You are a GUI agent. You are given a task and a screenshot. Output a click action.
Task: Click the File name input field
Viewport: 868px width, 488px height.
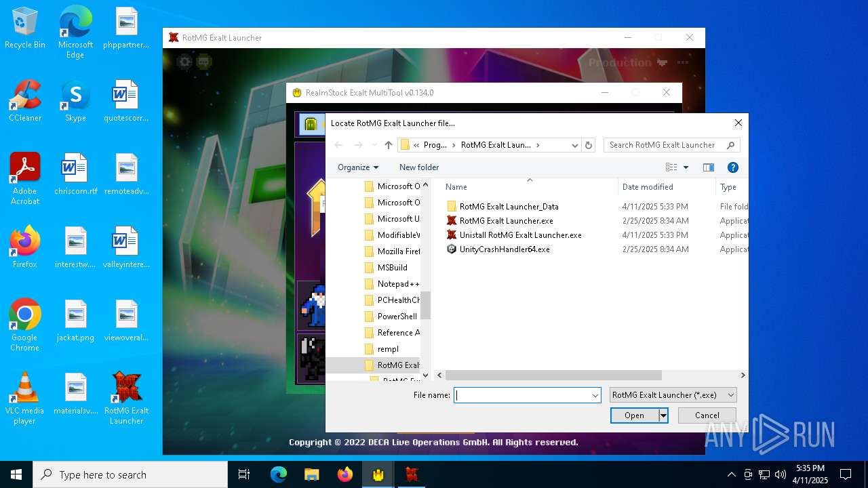(522, 395)
